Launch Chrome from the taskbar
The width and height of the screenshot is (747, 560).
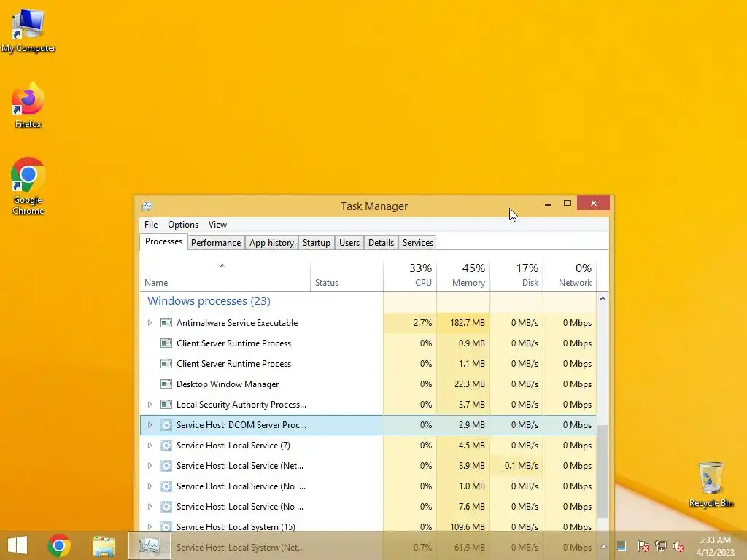pos(59,545)
